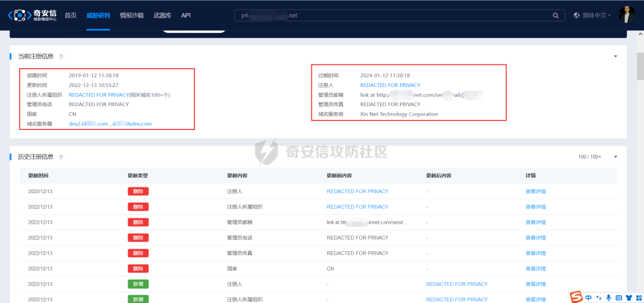Open the user avatar menu
This screenshot has height=303, width=644.
pos(627,15)
